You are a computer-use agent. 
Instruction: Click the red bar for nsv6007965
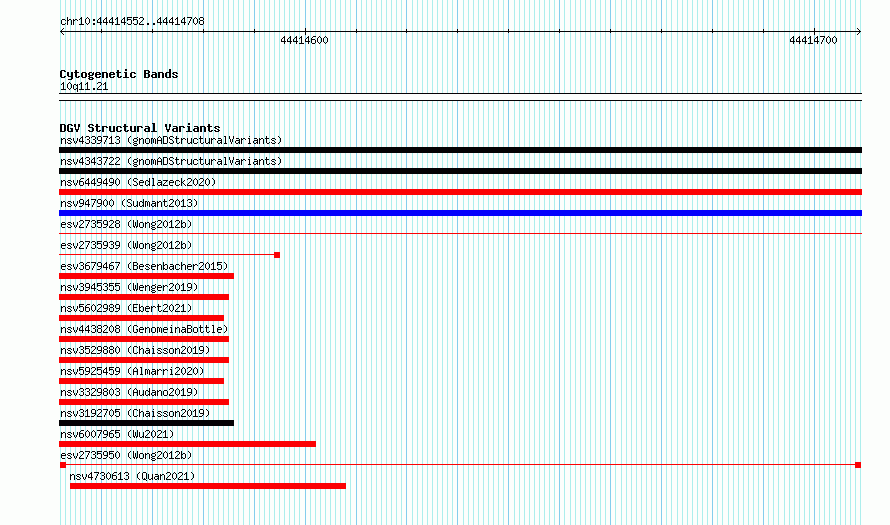(187, 444)
